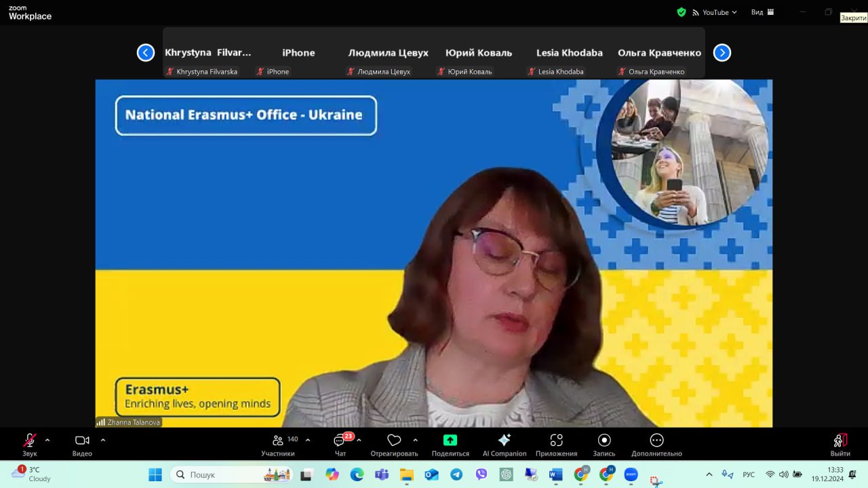Image resolution: width=868 pixels, height=488 pixels.
Task: Show previous participants with left arrow
Action: 146,53
